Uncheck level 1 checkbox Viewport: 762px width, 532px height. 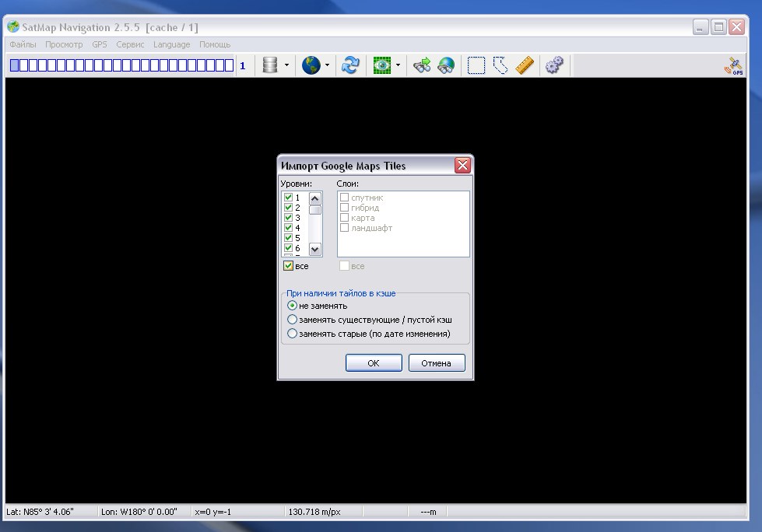[288, 198]
